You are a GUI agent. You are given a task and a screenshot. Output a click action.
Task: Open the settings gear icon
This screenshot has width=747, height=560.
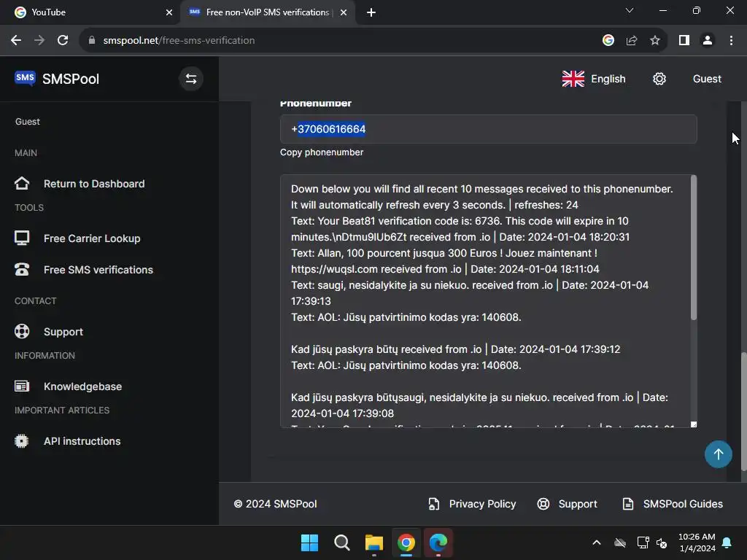(x=659, y=79)
